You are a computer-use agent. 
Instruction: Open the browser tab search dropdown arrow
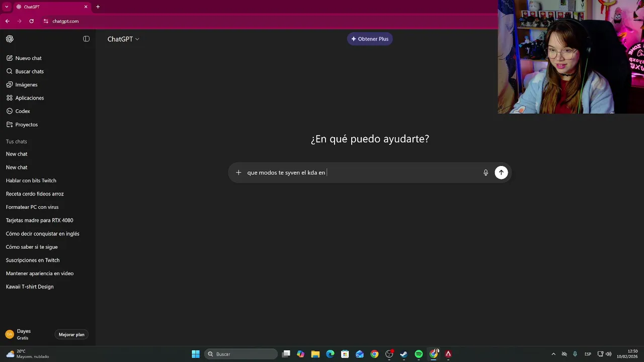6,7
